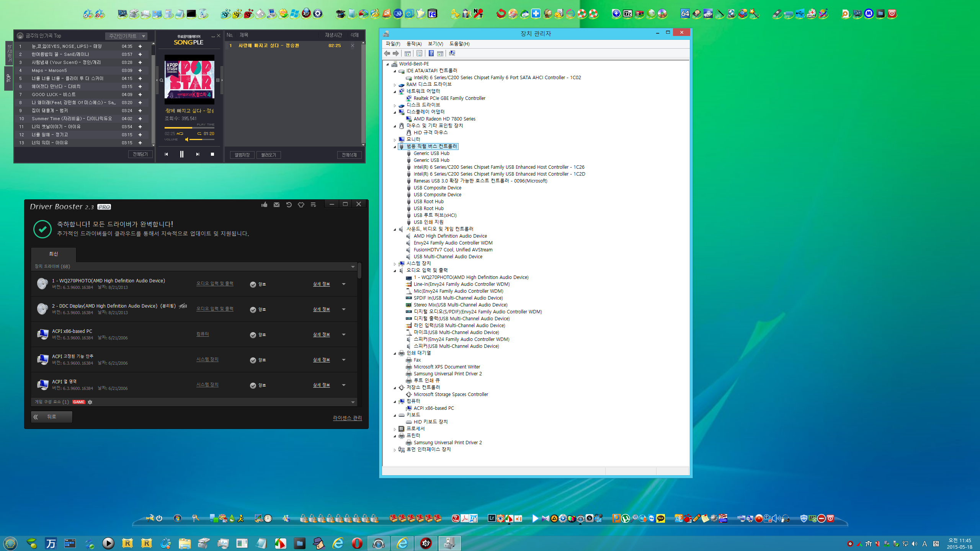
Task: Expand the 모니터 tree node
Action: click(395, 140)
